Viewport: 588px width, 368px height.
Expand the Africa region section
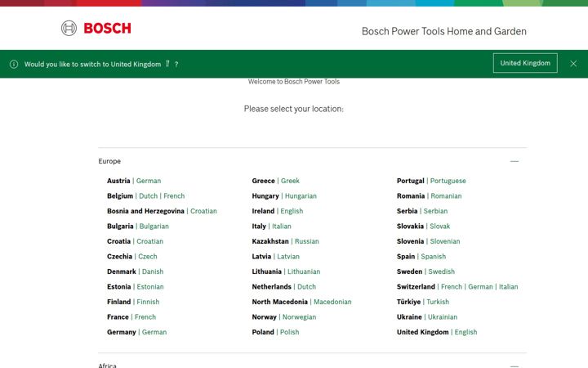(514, 366)
